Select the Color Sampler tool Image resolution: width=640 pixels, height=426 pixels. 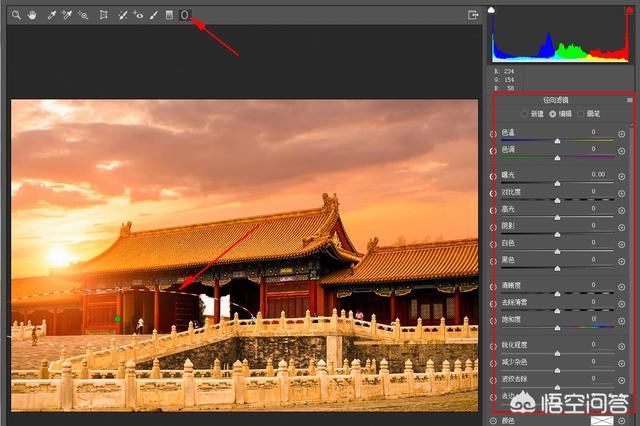[x=67, y=16]
